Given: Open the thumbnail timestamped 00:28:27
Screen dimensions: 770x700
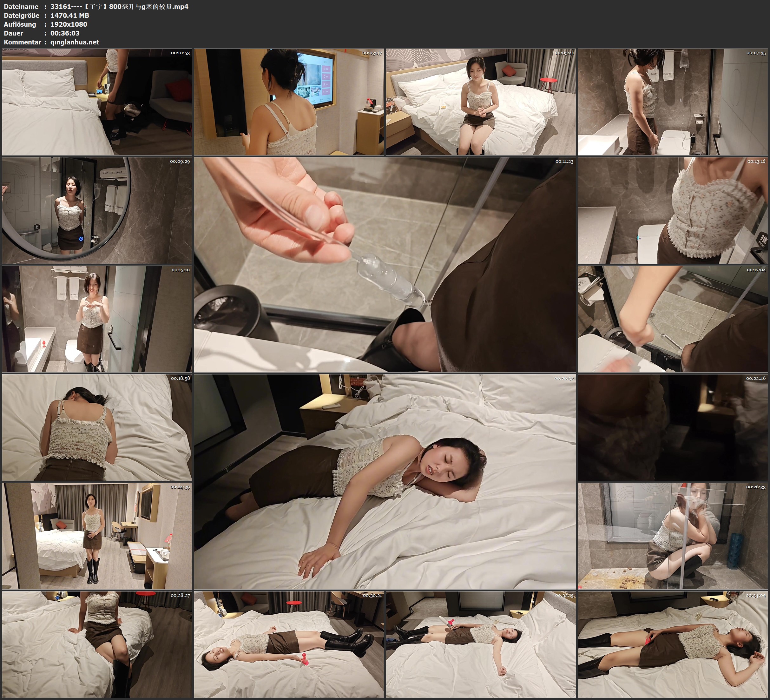Looking at the screenshot, I should pos(97,644).
